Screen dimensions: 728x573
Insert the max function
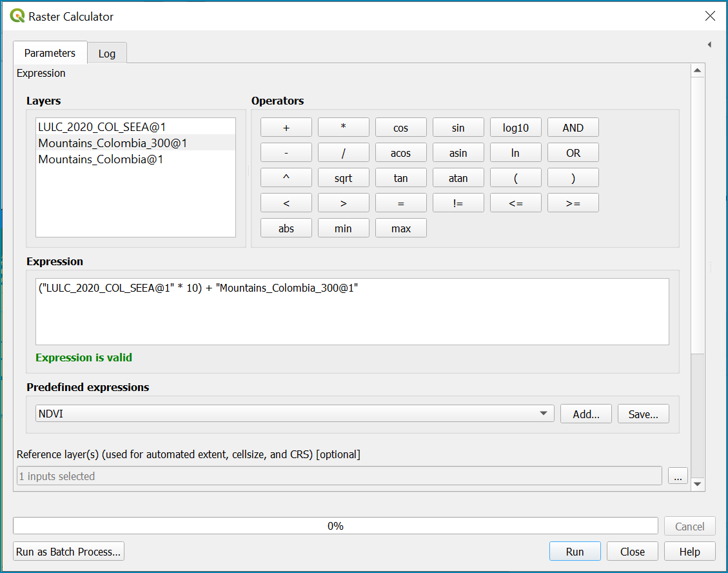tap(400, 228)
